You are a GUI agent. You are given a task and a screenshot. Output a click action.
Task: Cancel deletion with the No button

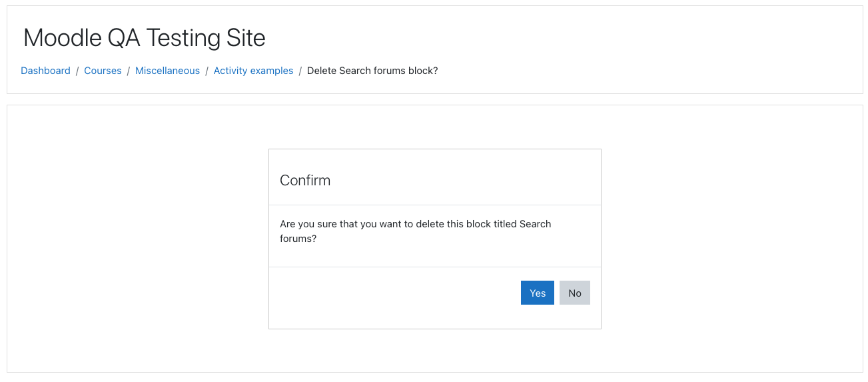575,293
